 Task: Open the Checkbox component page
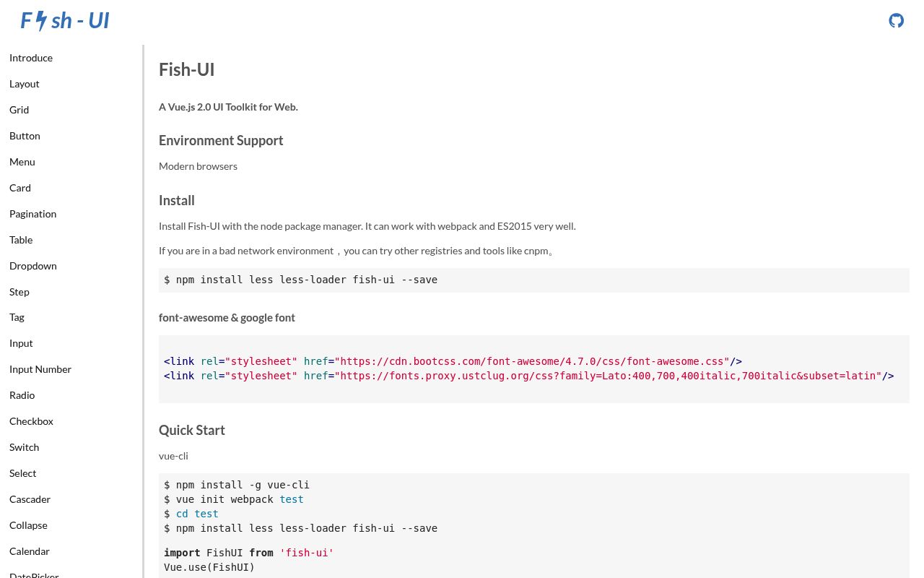pyautogui.click(x=31, y=421)
